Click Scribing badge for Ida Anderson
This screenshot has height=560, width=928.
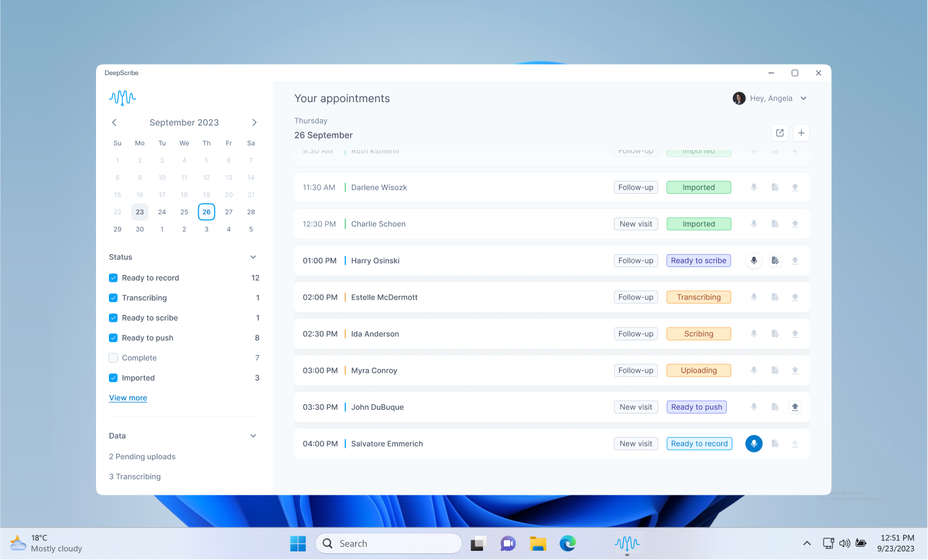[698, 334]
